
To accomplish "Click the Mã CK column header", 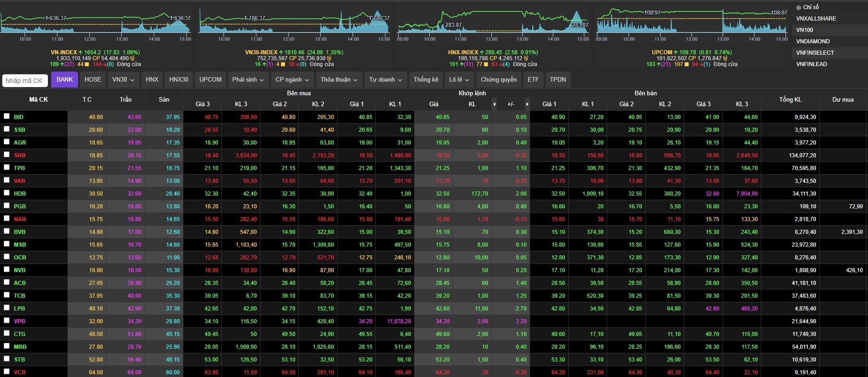I will (x=38, y=99).
